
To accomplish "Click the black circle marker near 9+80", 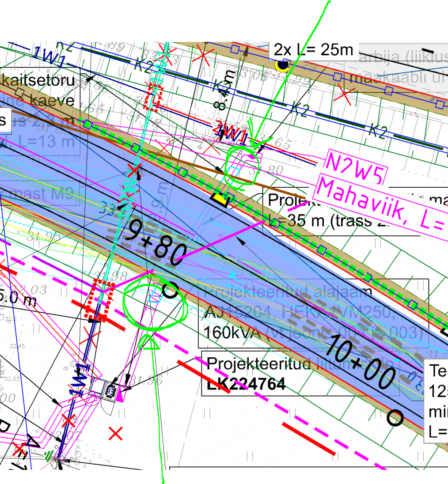I will [170, 290].
